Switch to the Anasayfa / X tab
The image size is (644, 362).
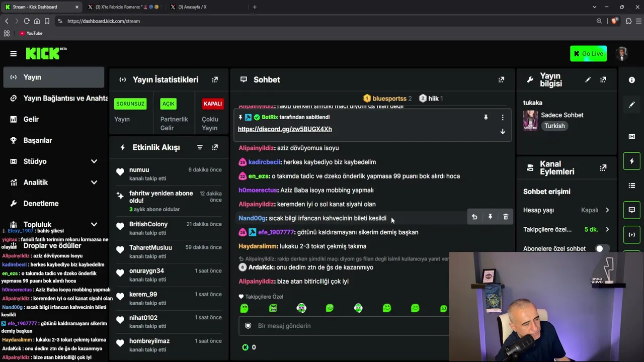[x=206, y=7]
